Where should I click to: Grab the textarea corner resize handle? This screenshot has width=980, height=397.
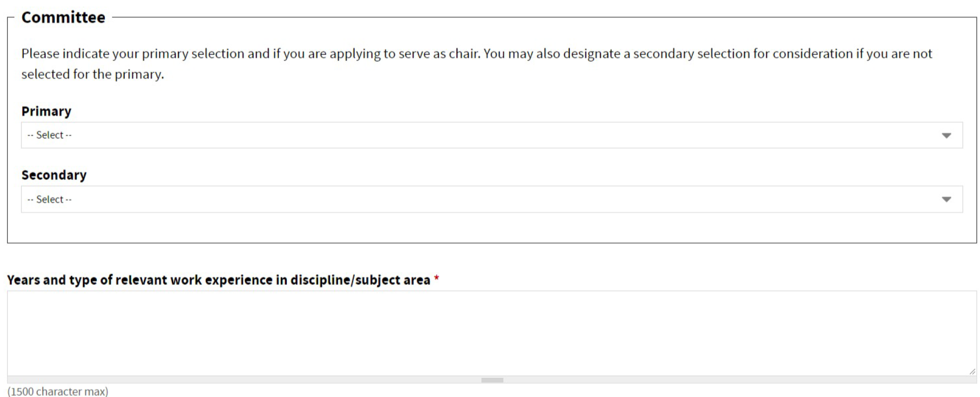click(972, 371)
